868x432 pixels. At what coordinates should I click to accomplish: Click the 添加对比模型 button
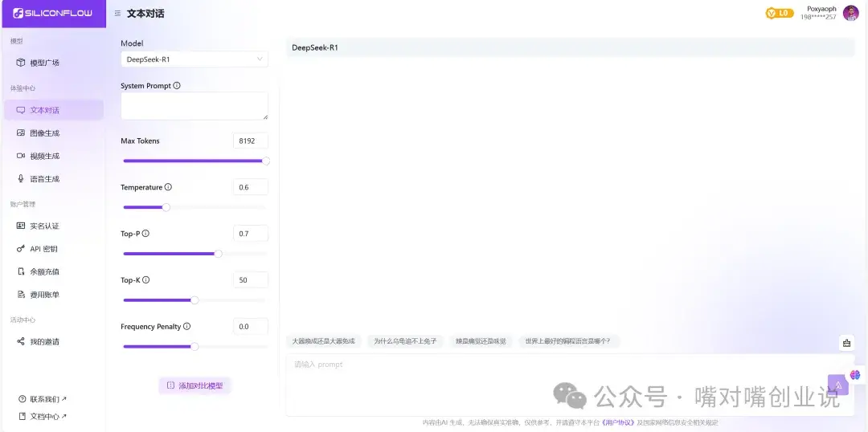tap(194, 385)
